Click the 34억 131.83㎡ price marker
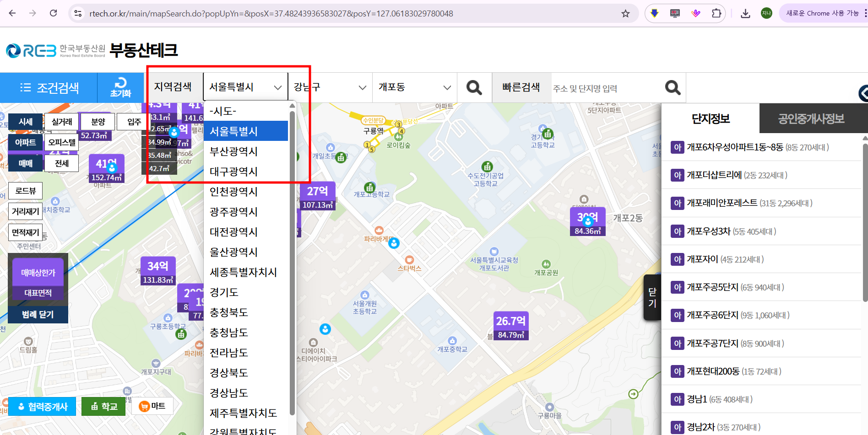This screenshot has width=868, height=435. tap(158, 272)
